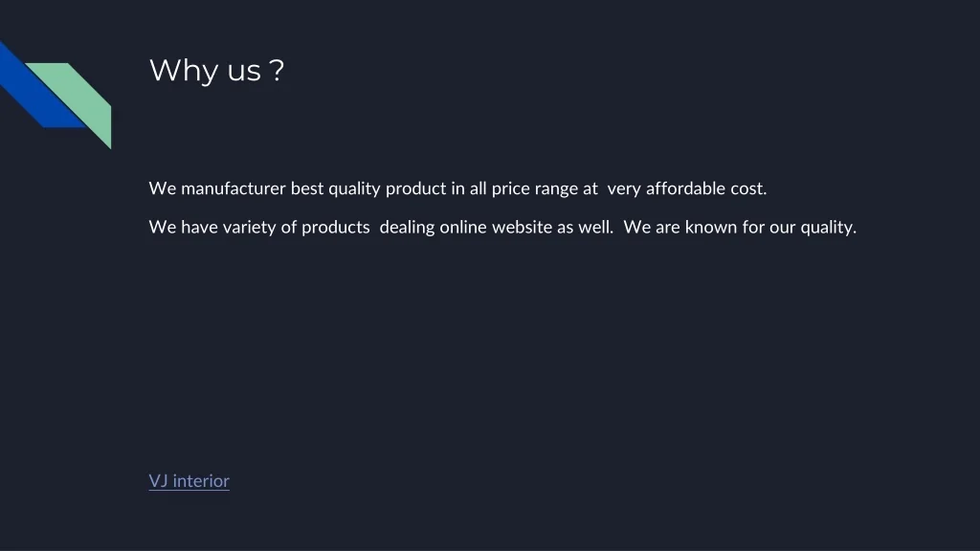Screen dimensions: 980x551
Task: Click the word "online" in the text
Action: (x=463, y=228)
